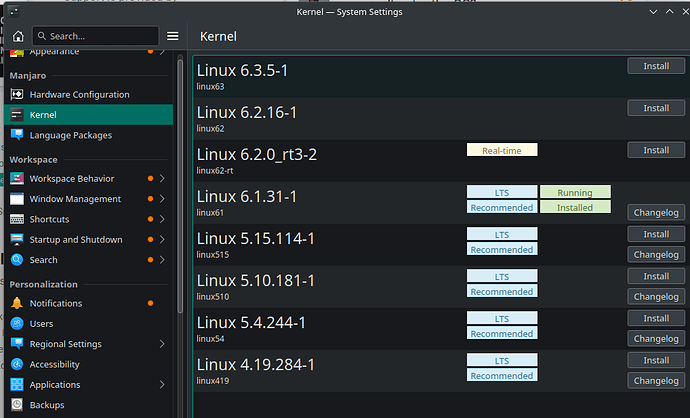Open Accessibility icon in sidebar
Viewport: 690px width, 418px height.
click(17, 364)
